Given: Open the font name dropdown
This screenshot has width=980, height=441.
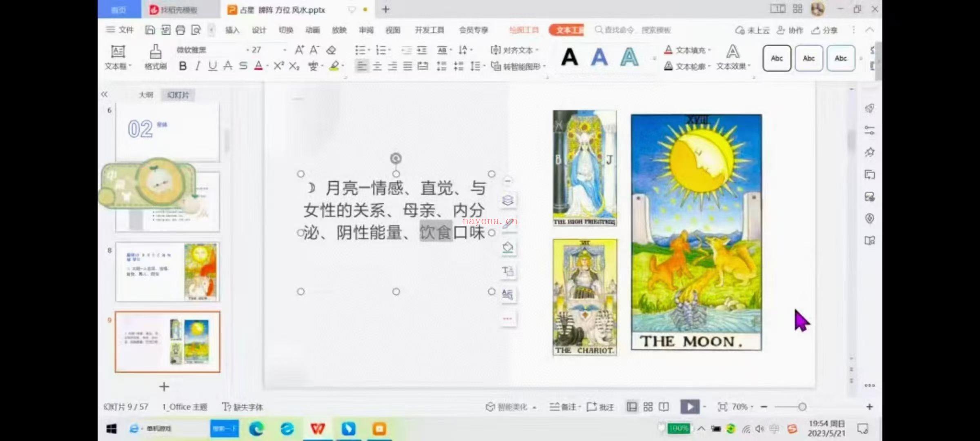Looking at the screenshot, I should (x=247, y=50).
